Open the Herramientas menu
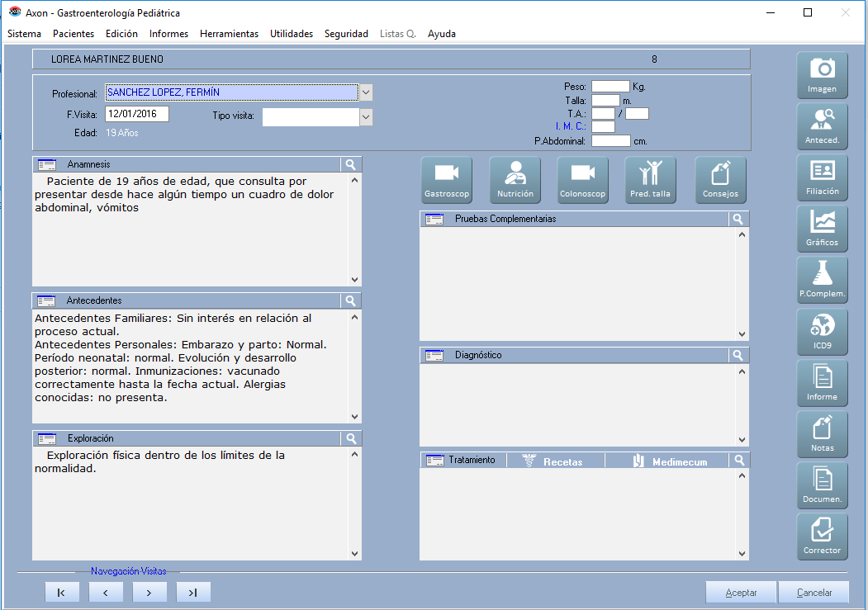This screenshot has height=610, width=868. 229,34
